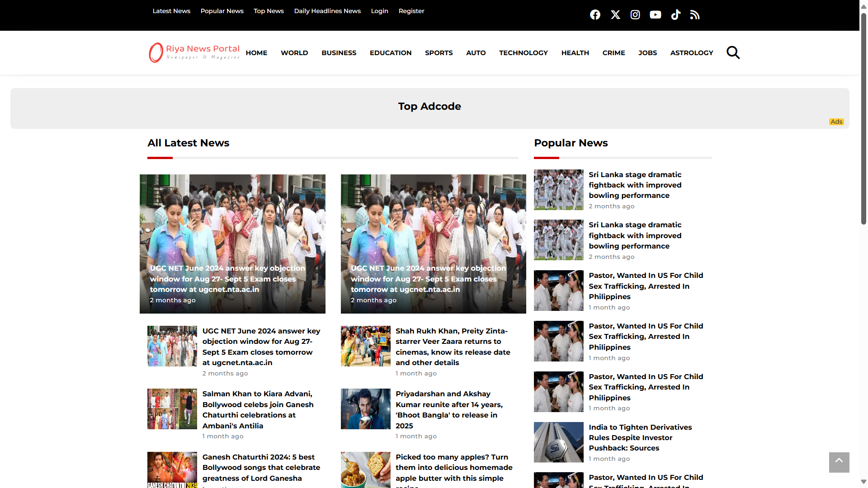
Task: Click the RSS feed icon
Action: [x=695, y=15]
